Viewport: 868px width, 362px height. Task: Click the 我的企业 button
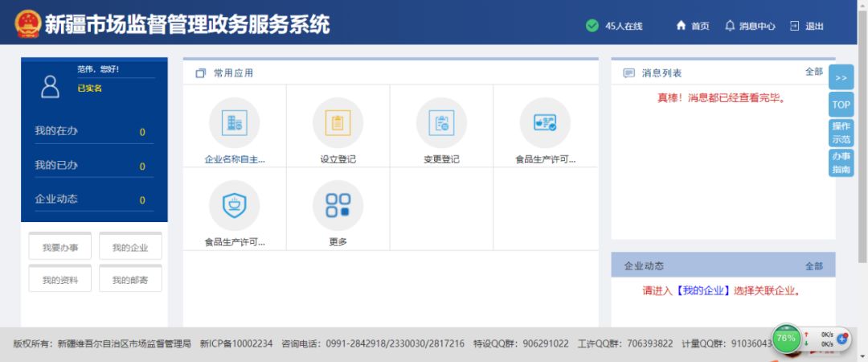(130, 248)
